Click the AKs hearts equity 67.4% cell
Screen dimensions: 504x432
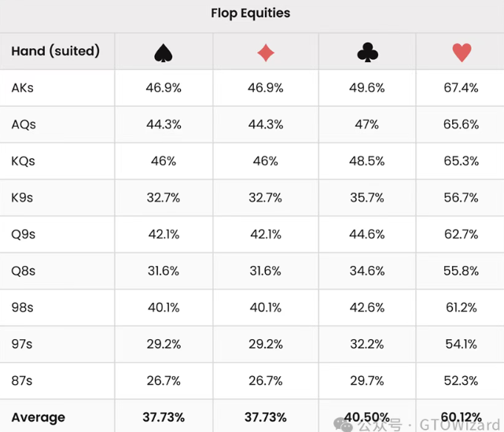(462, 88)
